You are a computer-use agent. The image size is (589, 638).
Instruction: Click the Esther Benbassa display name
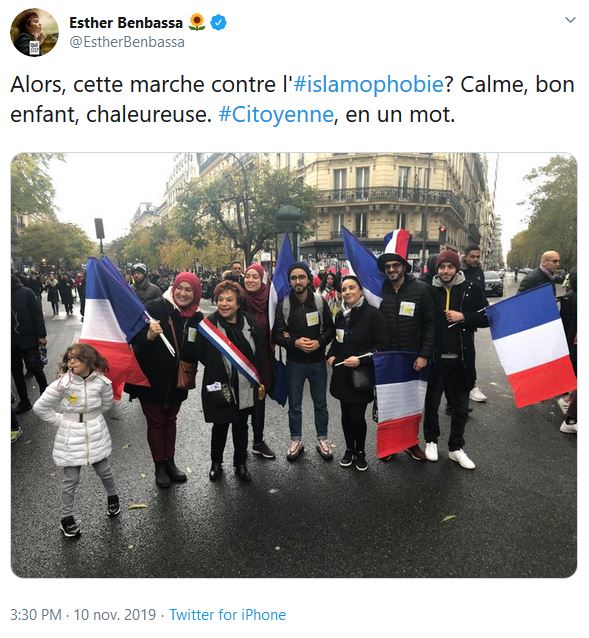click(126, 22)
